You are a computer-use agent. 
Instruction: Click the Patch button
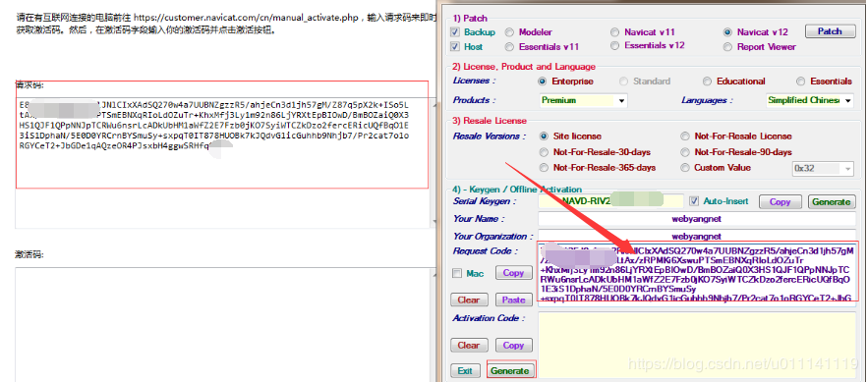(x=830, y=31)
